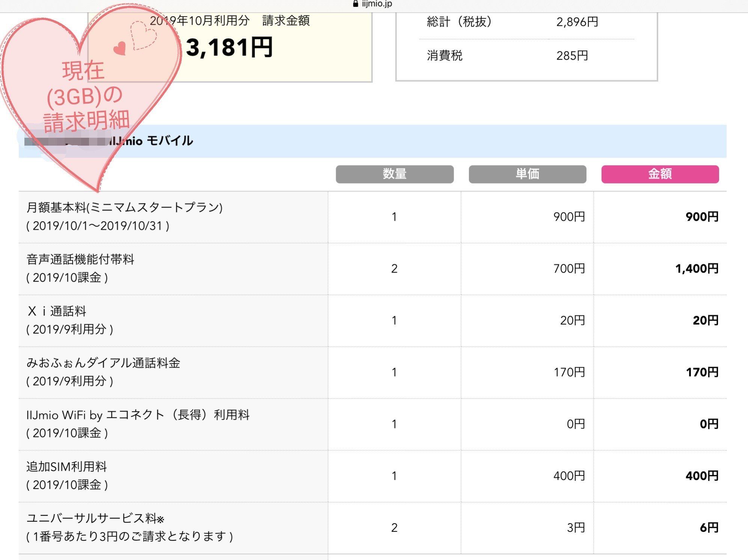This screenshot has height=560, width=748.
Task: Select the iijmio.jp address text
Action: coord(377,4)
